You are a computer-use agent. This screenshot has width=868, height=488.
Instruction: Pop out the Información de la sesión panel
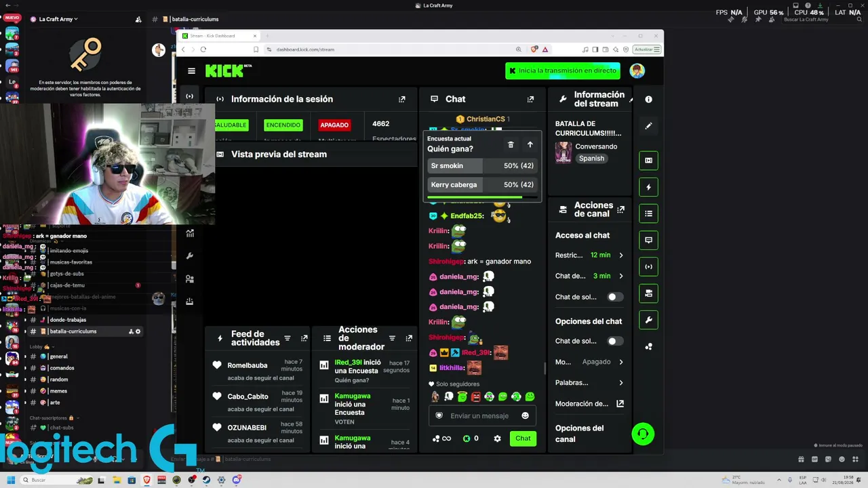coord(402,99)
